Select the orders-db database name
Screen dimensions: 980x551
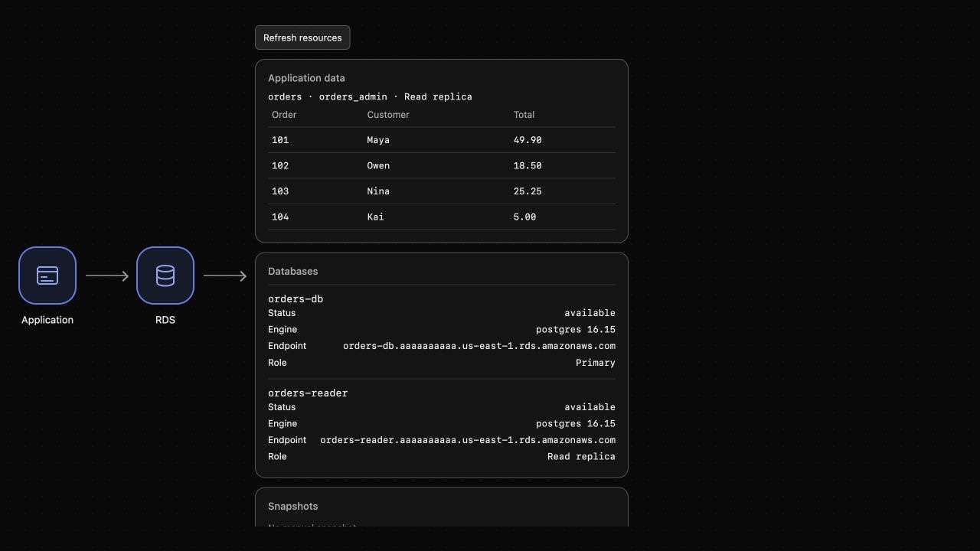coord(296,299)
